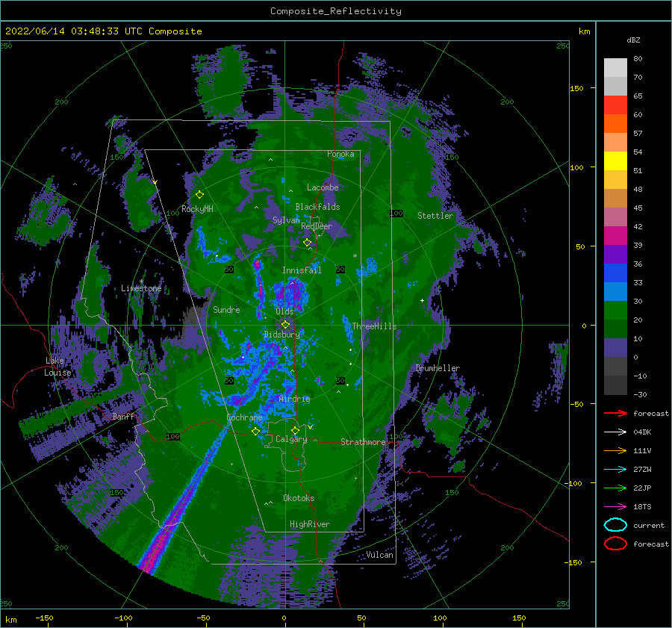Viewport: 672px width, 628px height.
Task: Click the red forecast arrow in legend
Action: click(615, 413)
